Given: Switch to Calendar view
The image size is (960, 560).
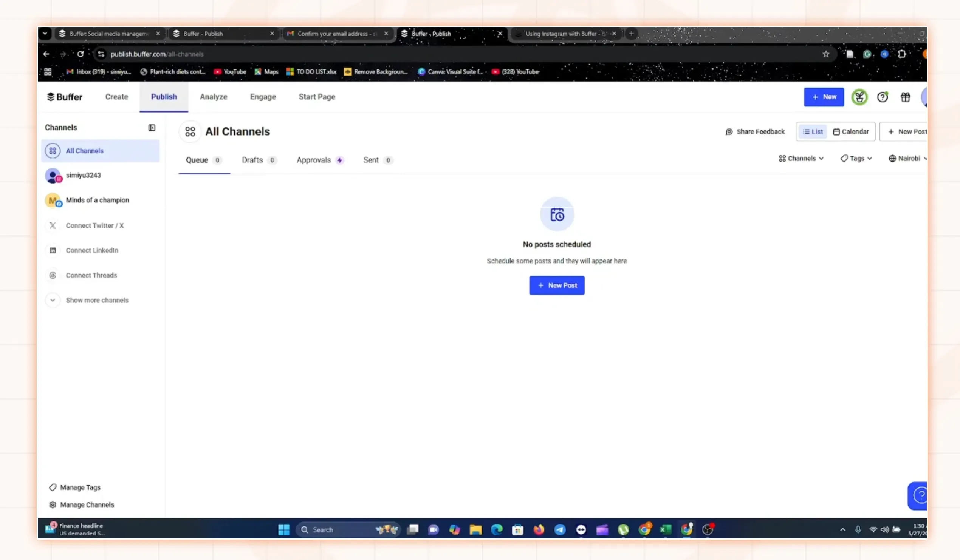Looking at the screenshot, I should click(851, 132).
